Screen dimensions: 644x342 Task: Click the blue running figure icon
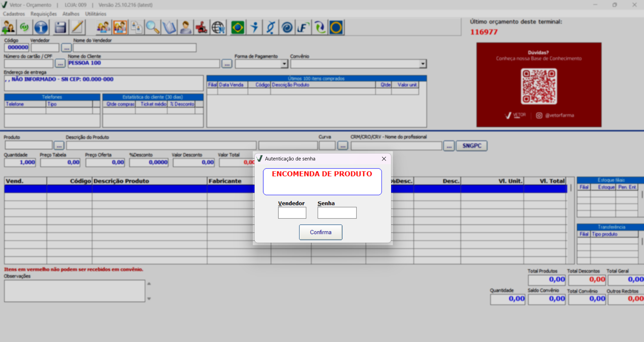pyautogui.click(x=254, y=28)
